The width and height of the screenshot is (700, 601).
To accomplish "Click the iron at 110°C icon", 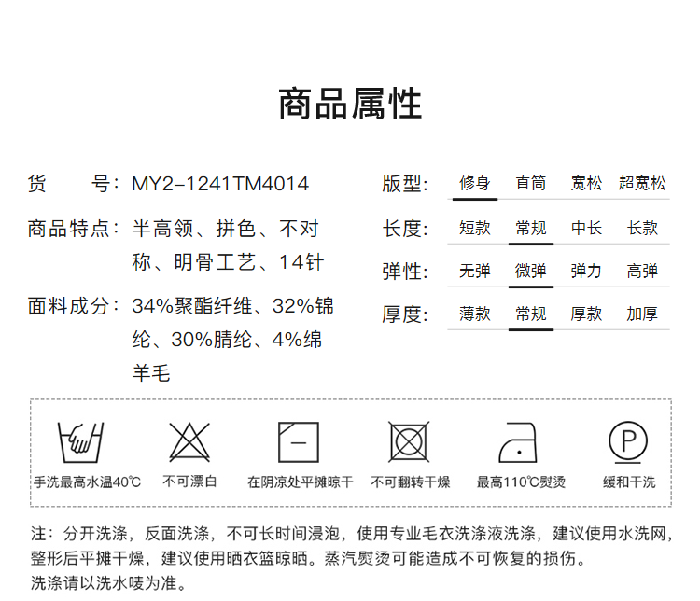I will 521,441.
